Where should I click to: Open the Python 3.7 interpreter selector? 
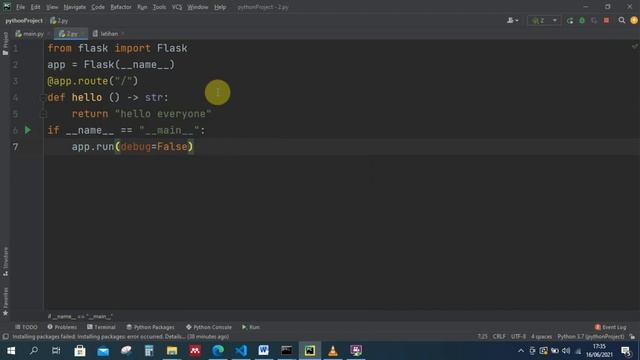[591, 337]
